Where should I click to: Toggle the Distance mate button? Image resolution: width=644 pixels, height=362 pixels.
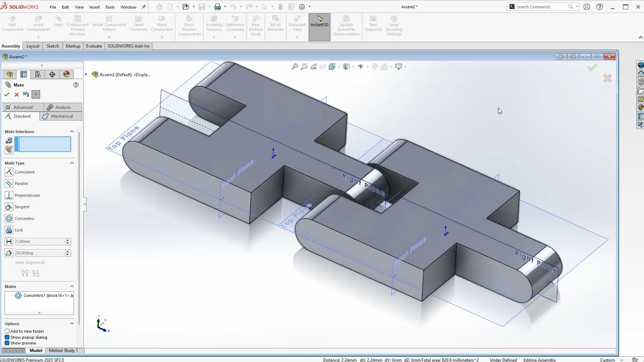click(9, 241)
